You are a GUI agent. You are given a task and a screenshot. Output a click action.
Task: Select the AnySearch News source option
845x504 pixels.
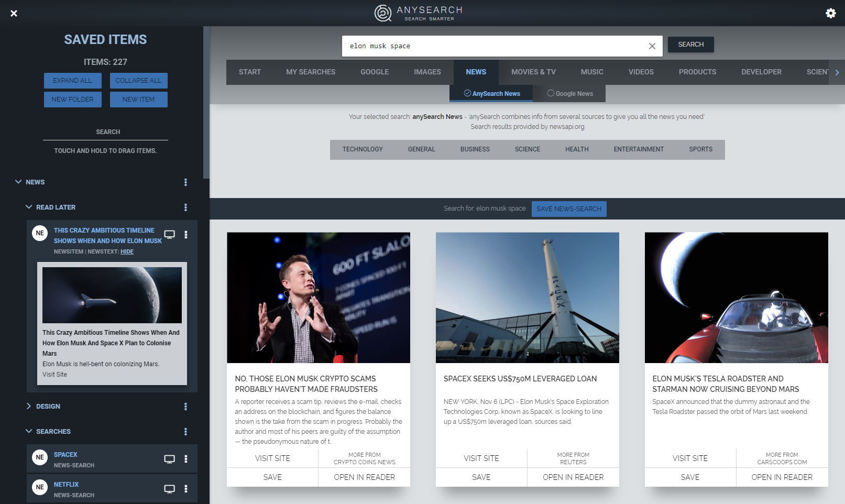(x=491, y=94)
